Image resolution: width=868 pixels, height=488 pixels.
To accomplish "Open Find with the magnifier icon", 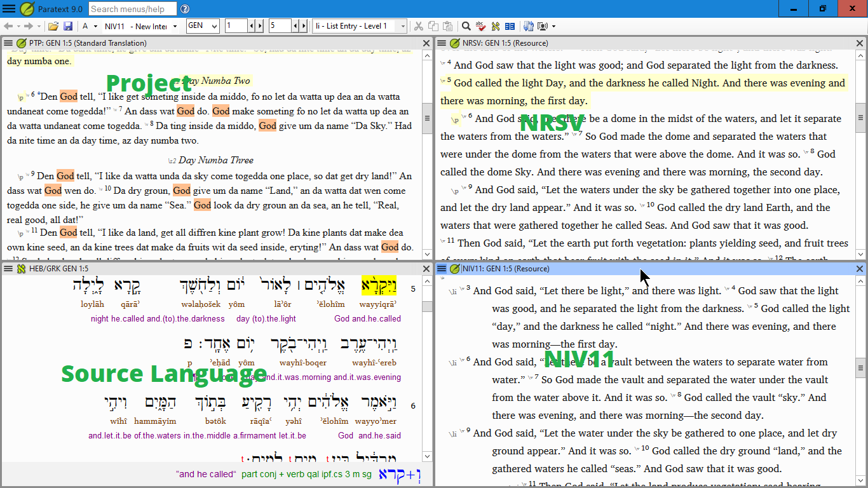I will pos(466,26).
